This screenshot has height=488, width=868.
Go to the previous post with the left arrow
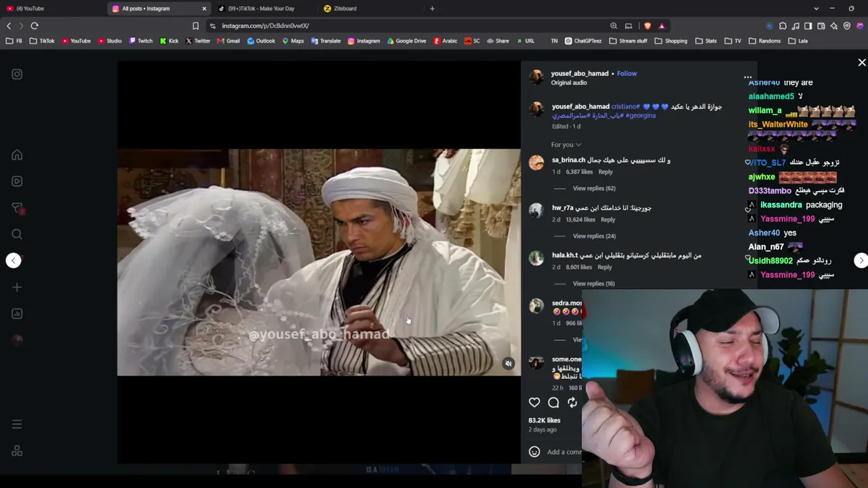[14, 261]
